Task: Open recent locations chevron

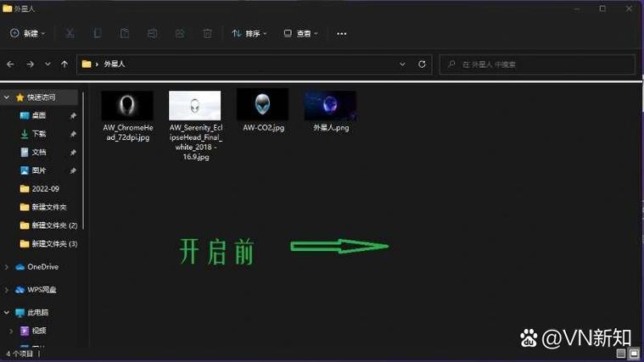Action: [48, 64]
